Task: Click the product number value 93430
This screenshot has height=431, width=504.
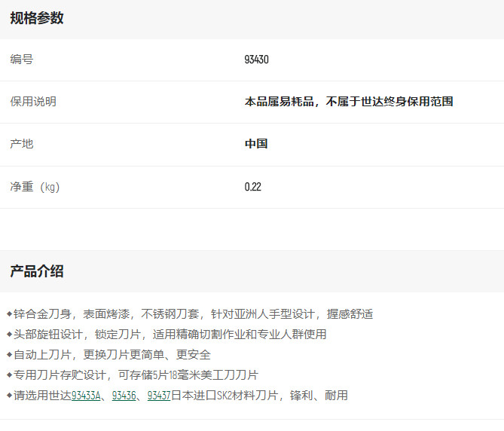Action: [x=257, y=60]
